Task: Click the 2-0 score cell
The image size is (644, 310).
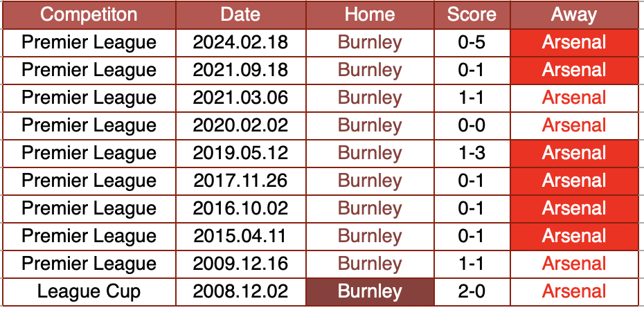Action: coord(472,291)
